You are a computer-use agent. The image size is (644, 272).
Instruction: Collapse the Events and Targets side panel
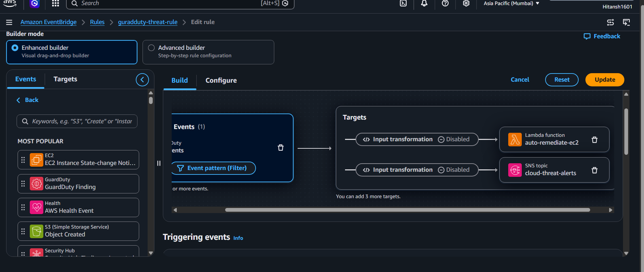[142, 80]
